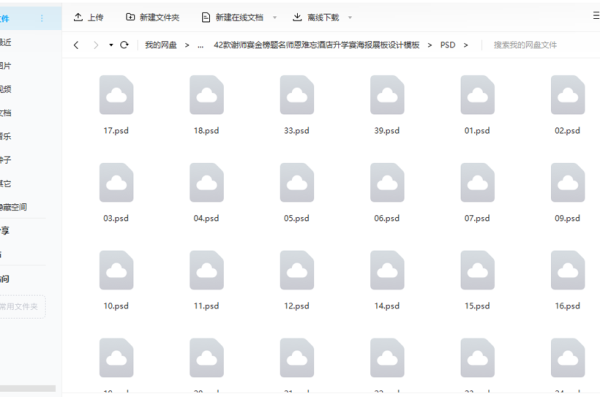This screenshot has width=600, height=397.
Task: Select file 03.psd icon
Action: point(116,183)
